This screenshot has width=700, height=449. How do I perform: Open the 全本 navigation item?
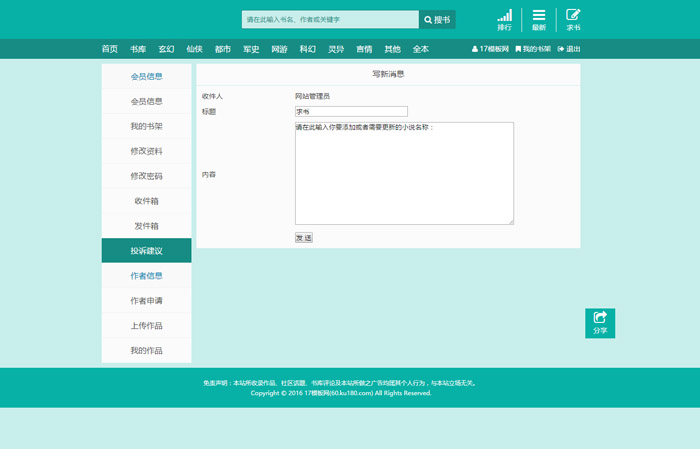coord(421,49)
